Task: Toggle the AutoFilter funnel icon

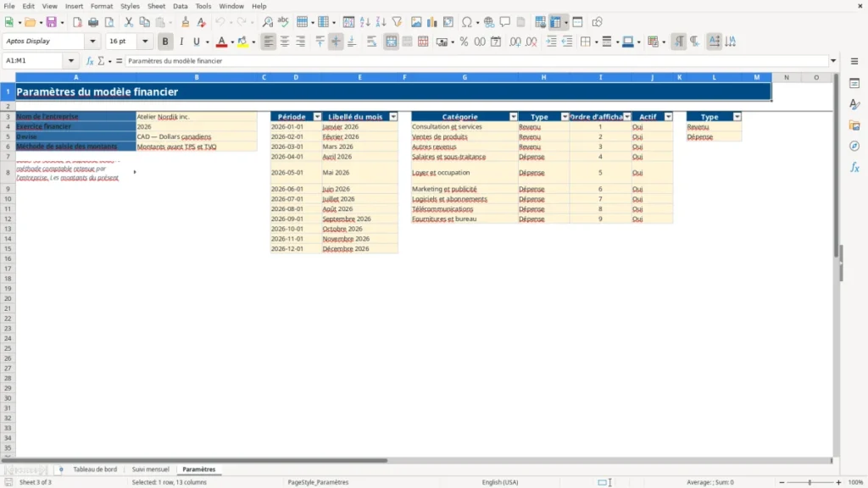Action: tap(397, 22)
